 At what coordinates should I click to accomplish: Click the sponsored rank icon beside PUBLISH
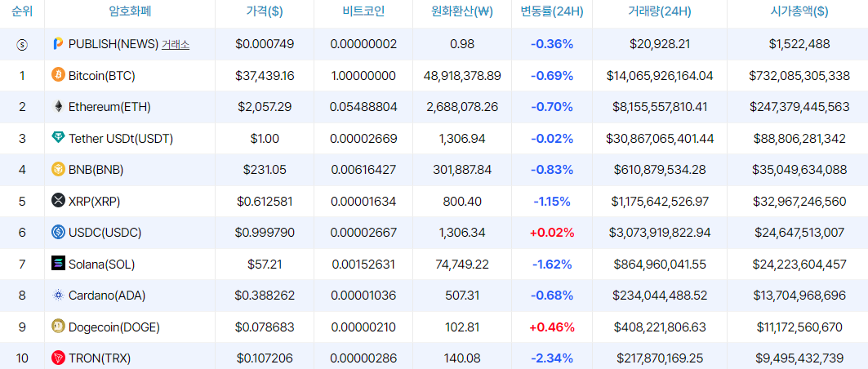click(22, 45)
